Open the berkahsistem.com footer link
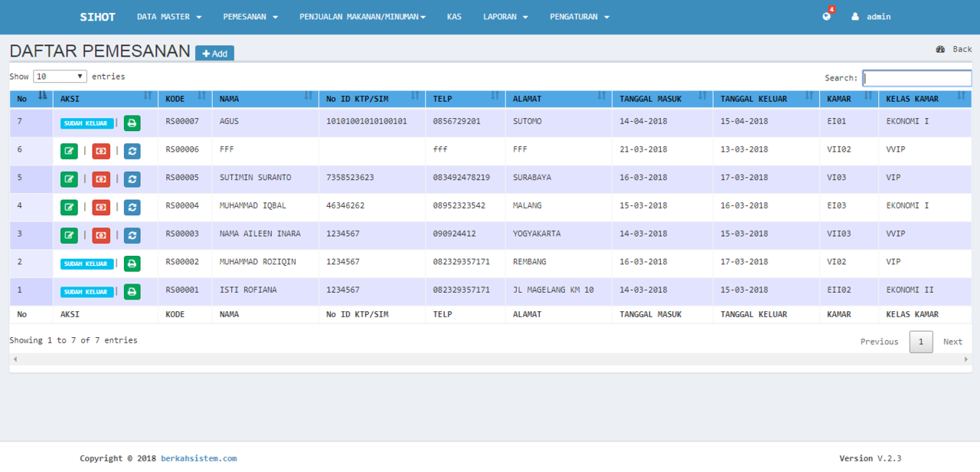 (x=198, y=458)
